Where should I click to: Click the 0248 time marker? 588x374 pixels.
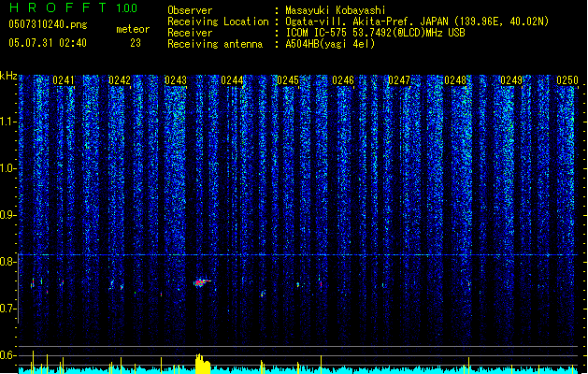(x=455, y=80)
